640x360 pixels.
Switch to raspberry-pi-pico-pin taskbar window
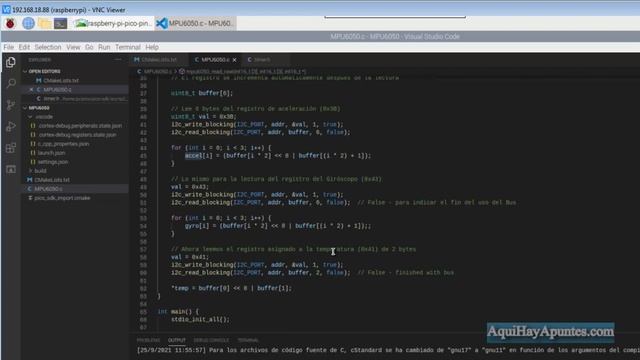[x=113, y=24]
